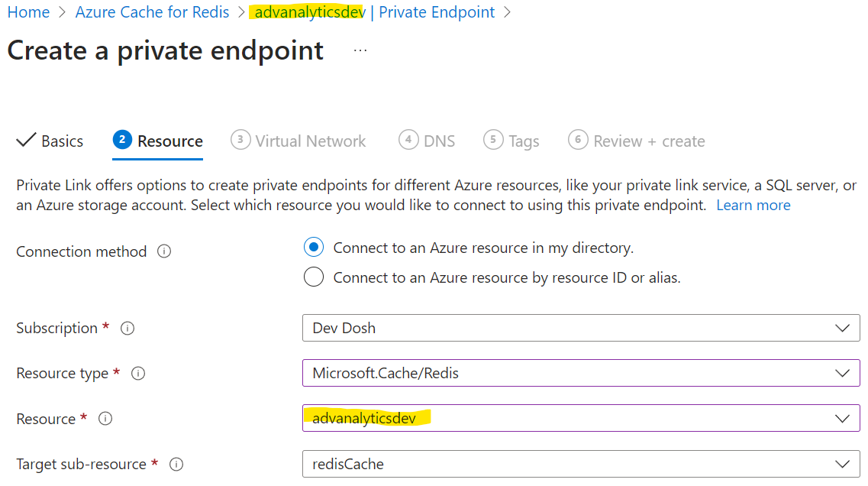Expand the Subscription dropdown Dev Dosh

(x=581, y=328)
